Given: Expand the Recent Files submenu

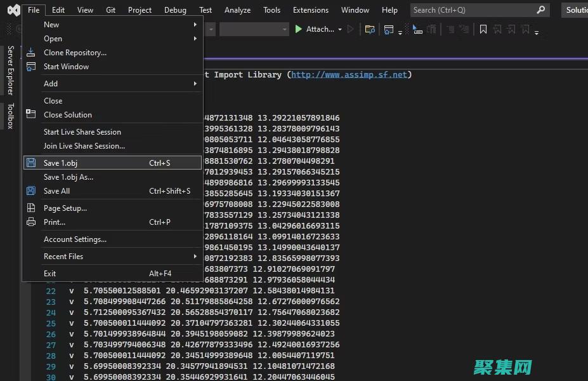Looking at the screenshot, I should pyautogui.click(x=195, y=257).
